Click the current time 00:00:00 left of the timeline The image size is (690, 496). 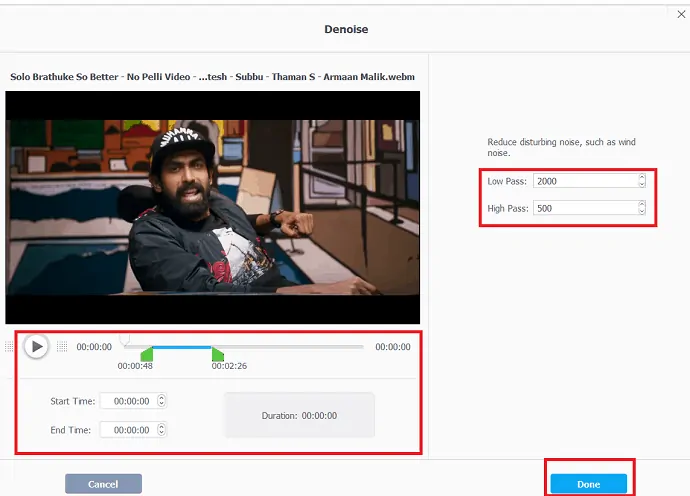(x=94, y=347)
